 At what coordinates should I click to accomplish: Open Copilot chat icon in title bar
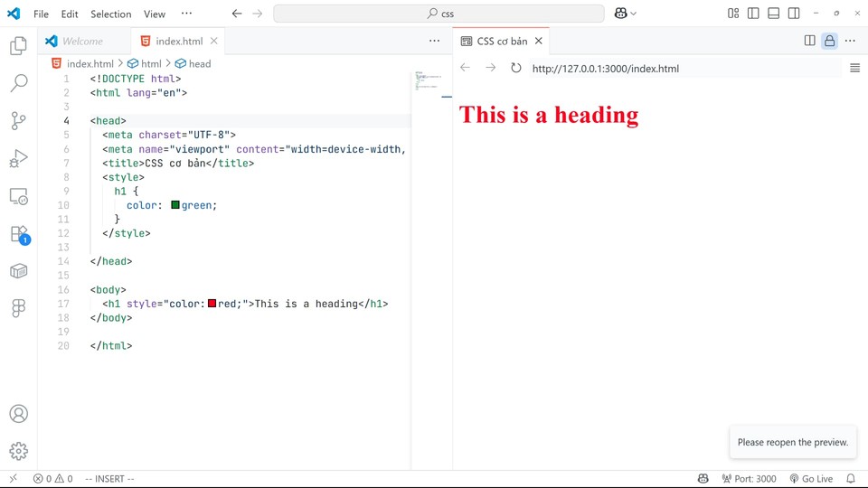click(x=620, y=14)
